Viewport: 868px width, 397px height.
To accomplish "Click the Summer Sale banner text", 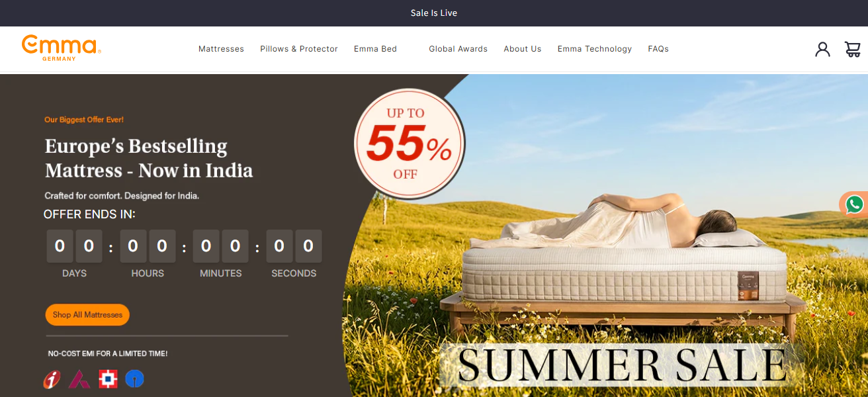I will [x=622, y=365].
